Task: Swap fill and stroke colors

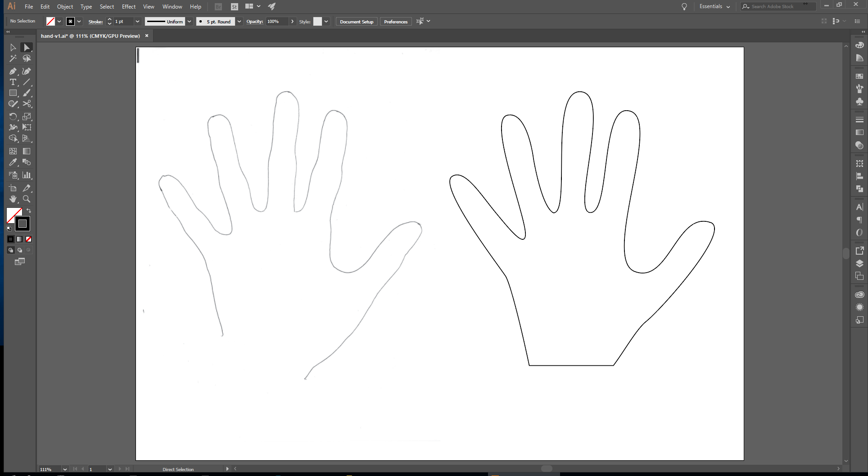Action: tap(29, 211)
